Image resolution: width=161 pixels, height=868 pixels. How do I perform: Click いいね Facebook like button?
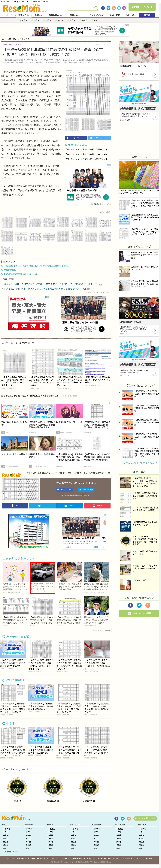[x=65, y=490]
